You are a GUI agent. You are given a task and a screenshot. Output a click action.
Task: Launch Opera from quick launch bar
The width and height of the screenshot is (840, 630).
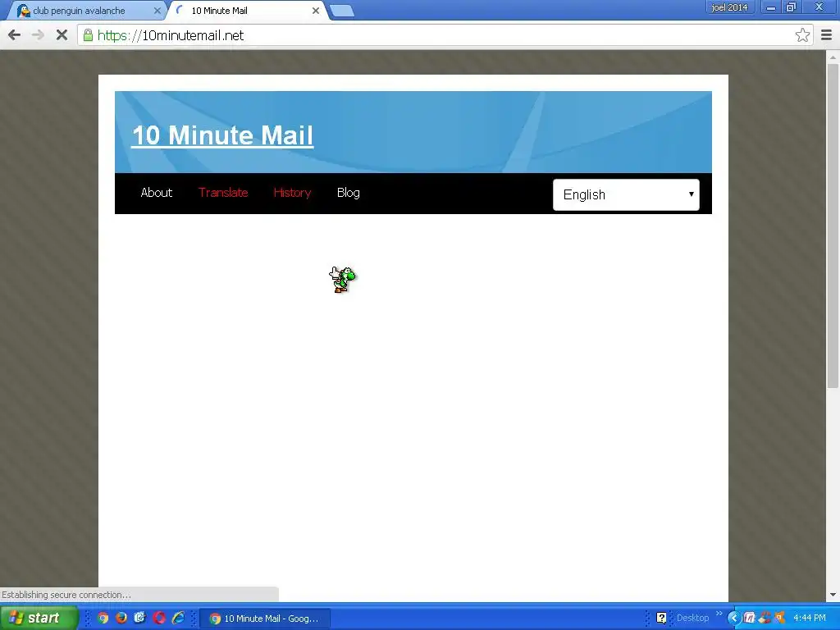159,618
